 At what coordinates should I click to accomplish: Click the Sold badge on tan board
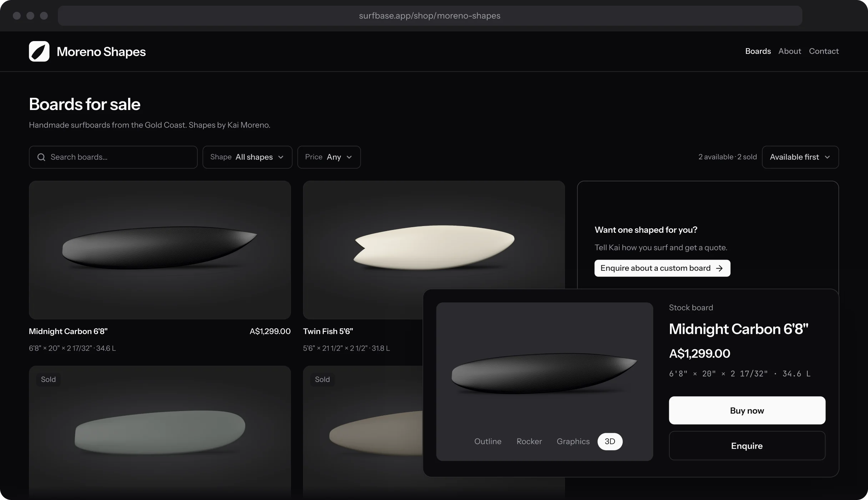[322, 379]
